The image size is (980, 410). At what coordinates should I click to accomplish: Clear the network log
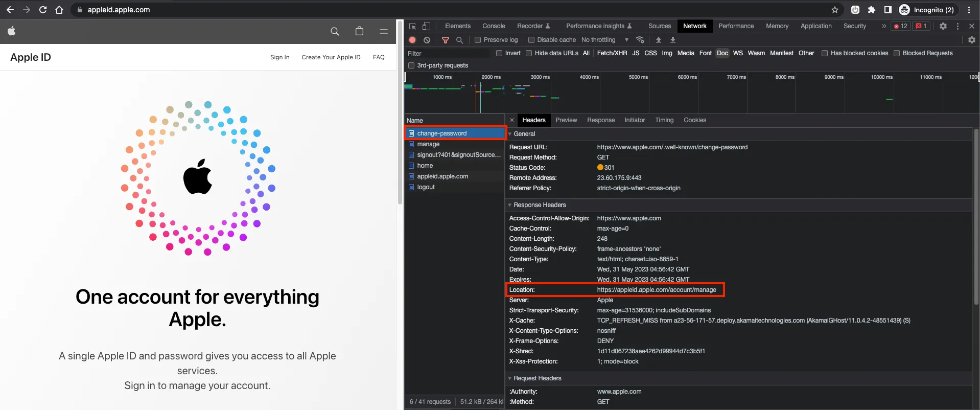pos(427,40)
